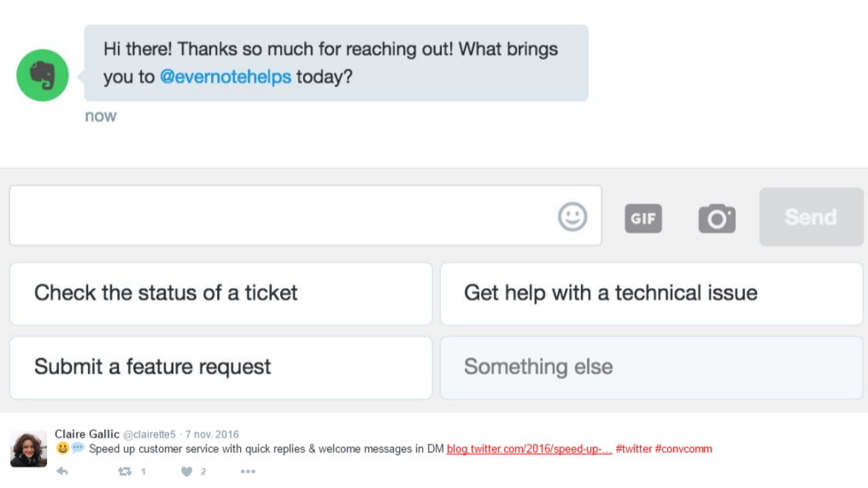Screen dimensions: 868x488
Task: Choose 'Check the status of a ticket'
Action: tap(220, 293)
